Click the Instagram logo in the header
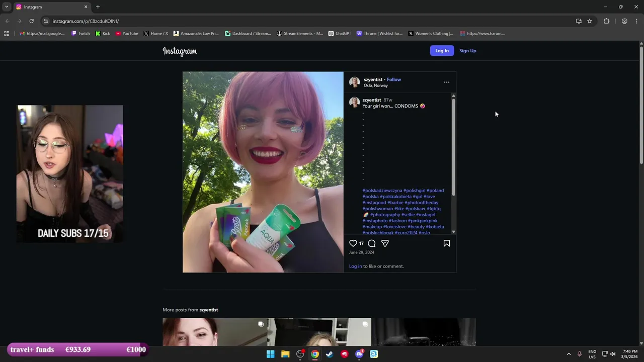Screen dimensions: 644x362 pyautogui.click(x=180, y=51)
